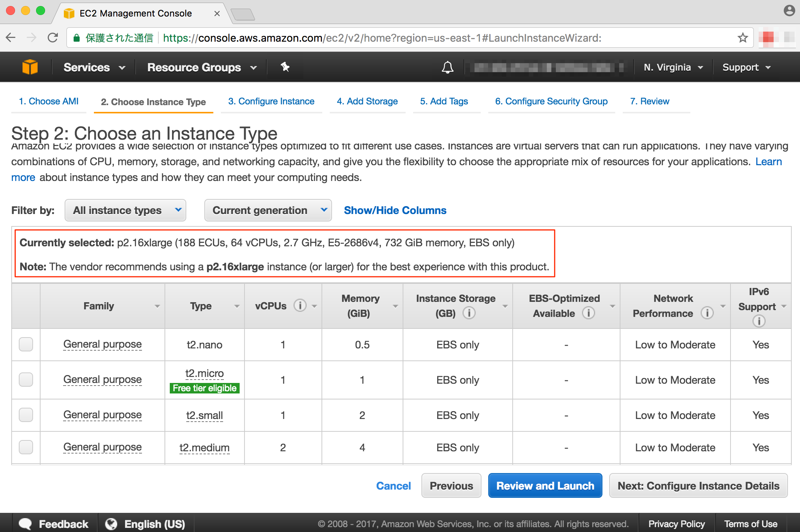Go to 4. Add Storage step
Viewport: 800px width, 532px height.
(x=367, y=101)
